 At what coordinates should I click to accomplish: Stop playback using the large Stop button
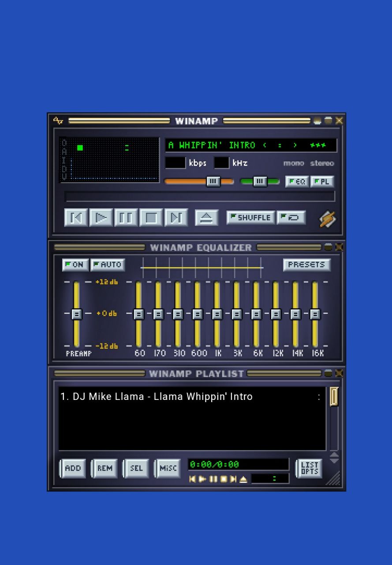click(151, 218)
